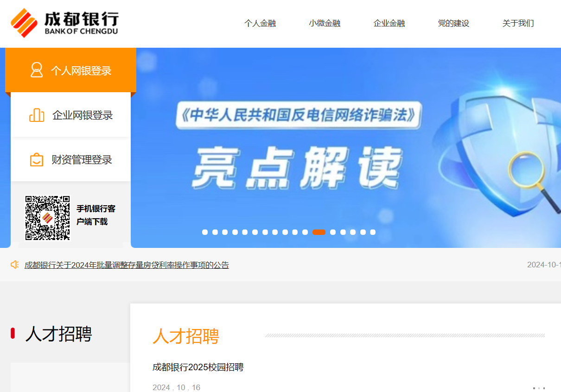Open the 关于我们 menu
This screenshot has height=392, width=561.
(x=518, y=23)
